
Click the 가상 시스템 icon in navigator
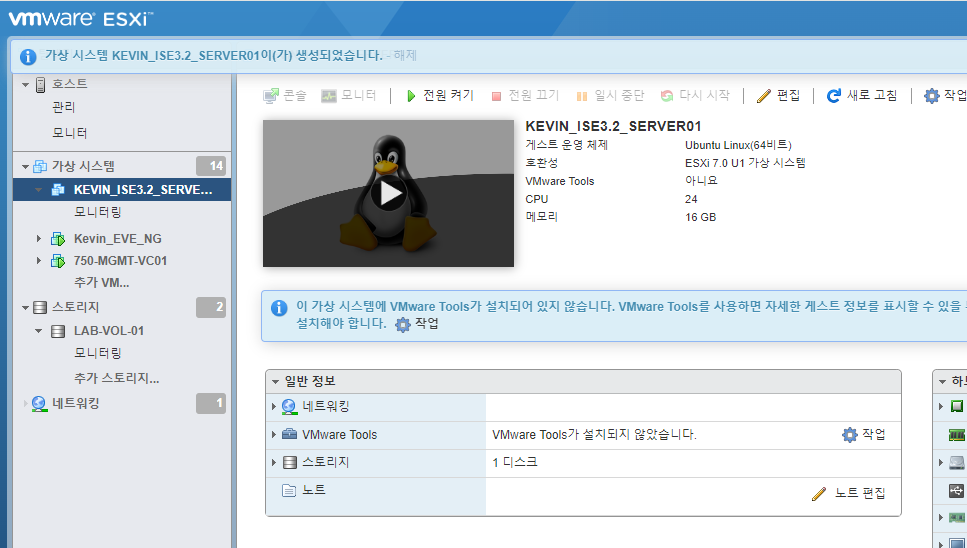click(40, 166)
